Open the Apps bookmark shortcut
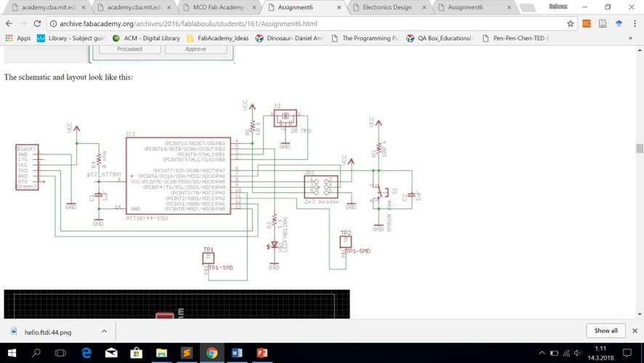The image size is (644, 363). click(x=18, y=39)
